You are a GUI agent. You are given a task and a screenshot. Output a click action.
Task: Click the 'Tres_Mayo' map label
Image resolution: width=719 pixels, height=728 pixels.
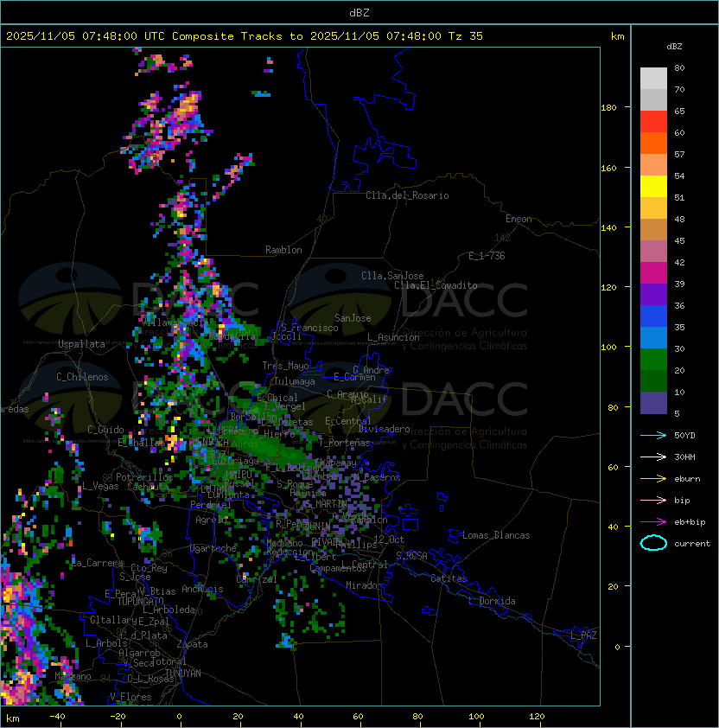[285, 366]
